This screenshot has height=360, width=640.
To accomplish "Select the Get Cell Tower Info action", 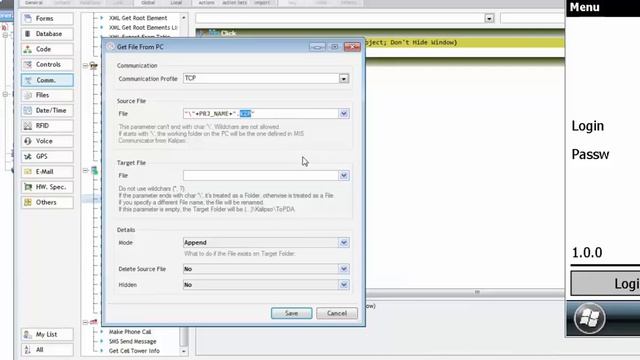I will (x=134, y=351).
